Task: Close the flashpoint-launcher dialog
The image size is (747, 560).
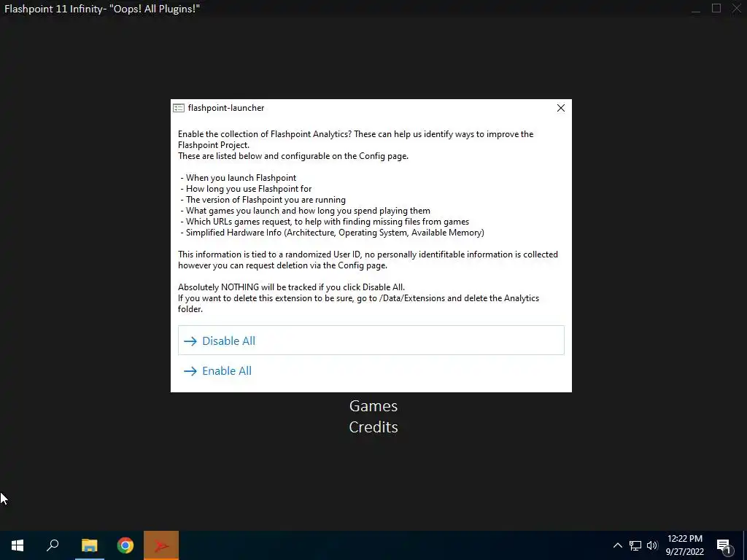Action: (561, 108)
